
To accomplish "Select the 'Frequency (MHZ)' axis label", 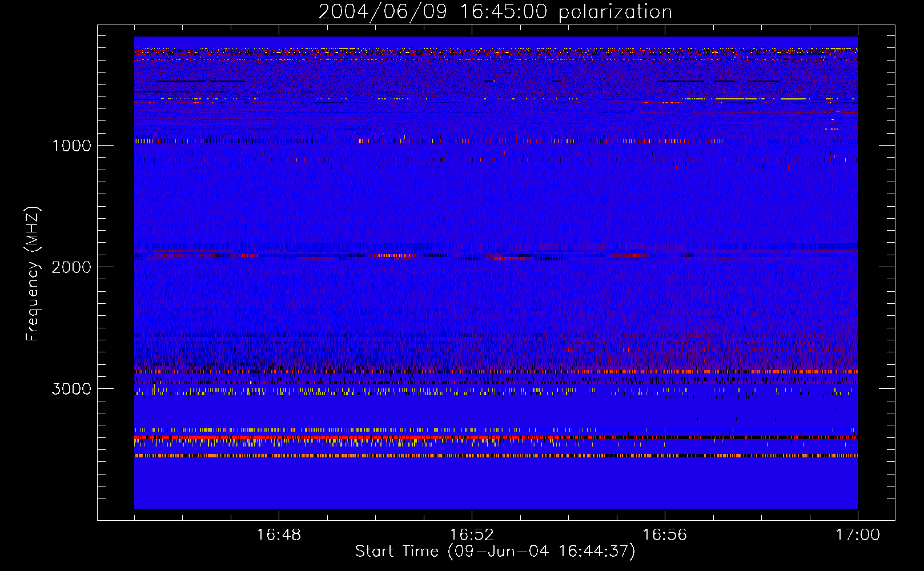I will (x=33, y=274).
